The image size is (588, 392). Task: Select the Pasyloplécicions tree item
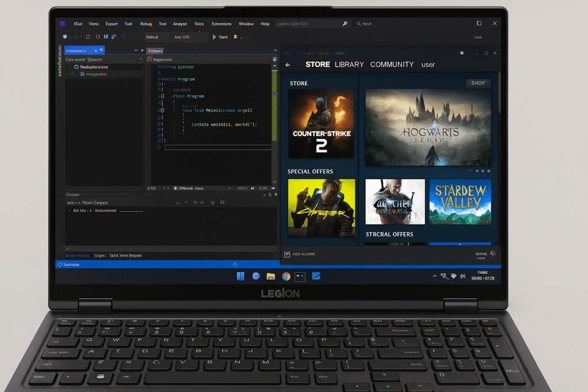pyautogui.click(x=91, y=67)
